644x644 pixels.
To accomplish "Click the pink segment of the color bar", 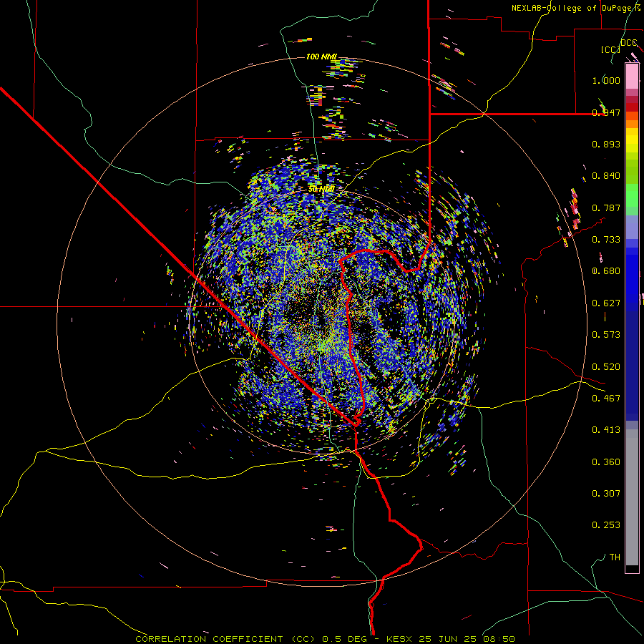I will [632, 77].
